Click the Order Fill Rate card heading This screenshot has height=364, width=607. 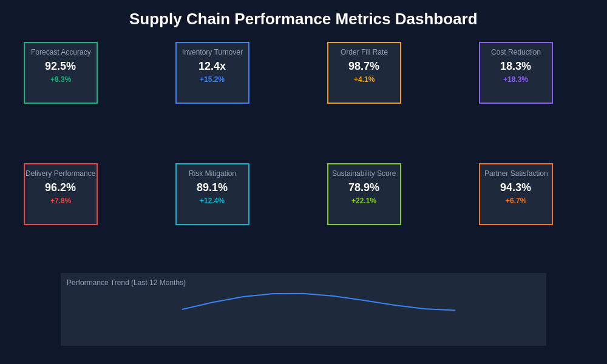[x=364, y=52]
